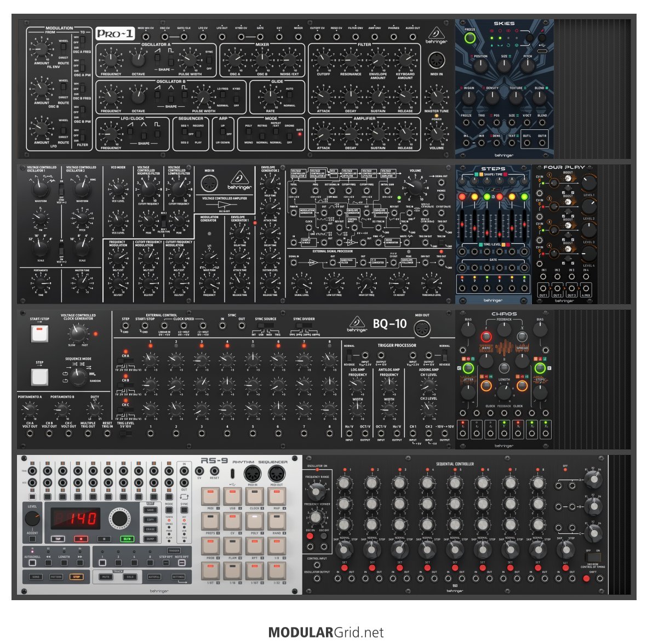Click the USB port on the RS-9
This screenshot has height=644, width=653.
pos(232,474)
